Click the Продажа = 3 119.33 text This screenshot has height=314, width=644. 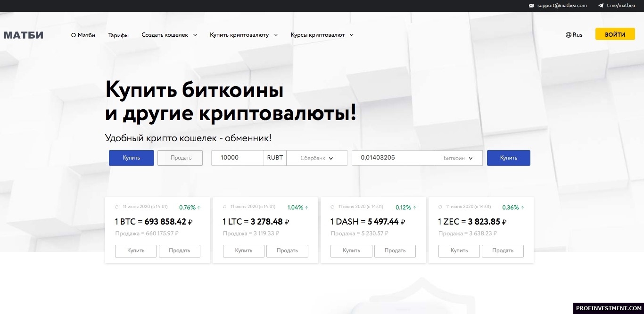click(251, 233)
